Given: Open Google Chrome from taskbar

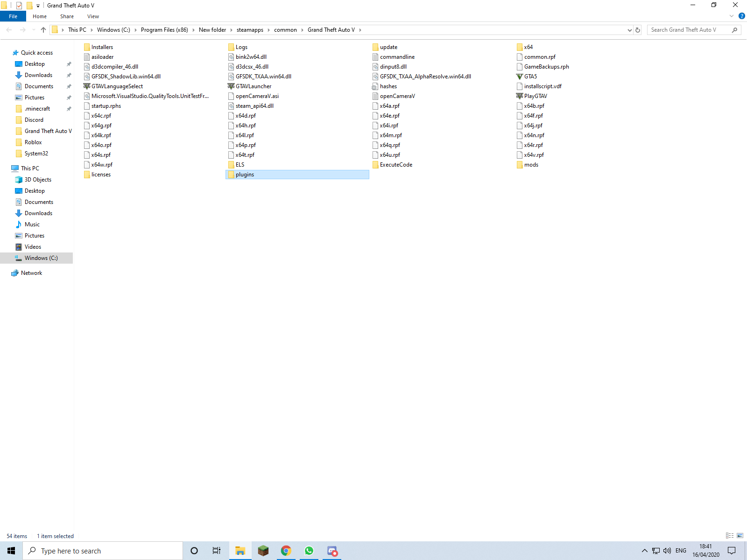Looking at the screenshot, I should 286,551.
